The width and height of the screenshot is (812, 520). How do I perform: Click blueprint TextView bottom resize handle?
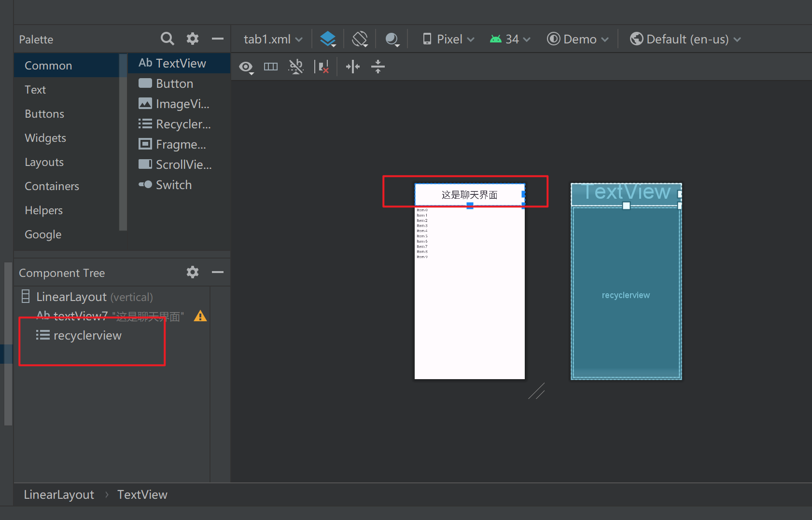pyautogui.click(x=626, y=205)
